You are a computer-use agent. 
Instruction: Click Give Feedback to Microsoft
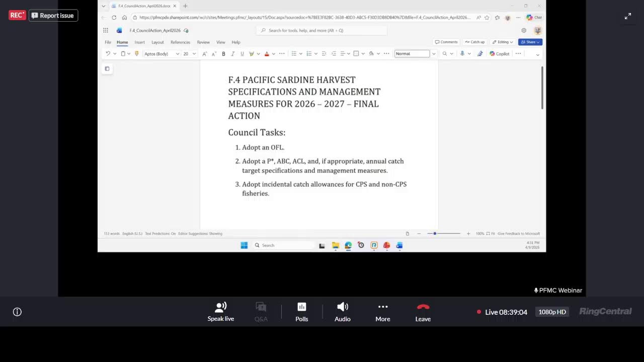click(519, 233)
